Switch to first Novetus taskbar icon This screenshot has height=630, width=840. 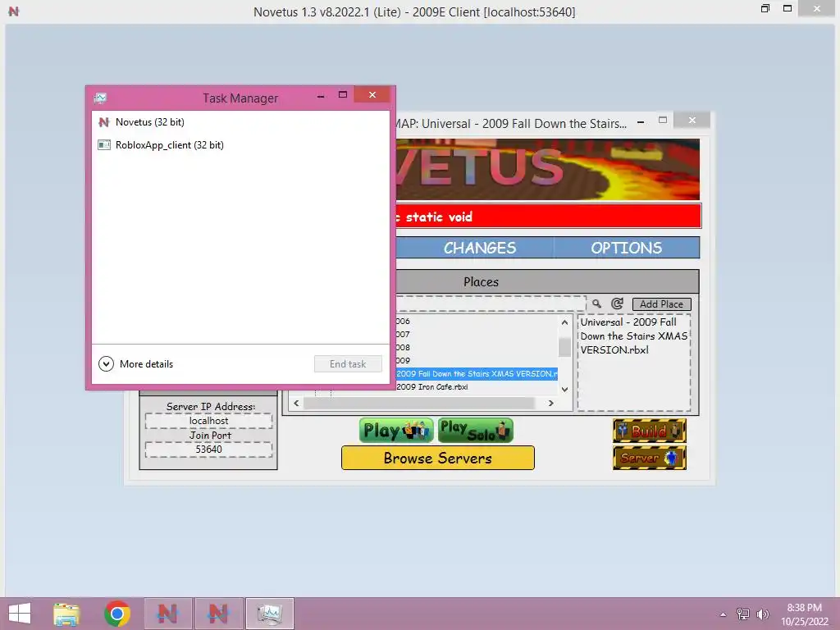(167, 614)
